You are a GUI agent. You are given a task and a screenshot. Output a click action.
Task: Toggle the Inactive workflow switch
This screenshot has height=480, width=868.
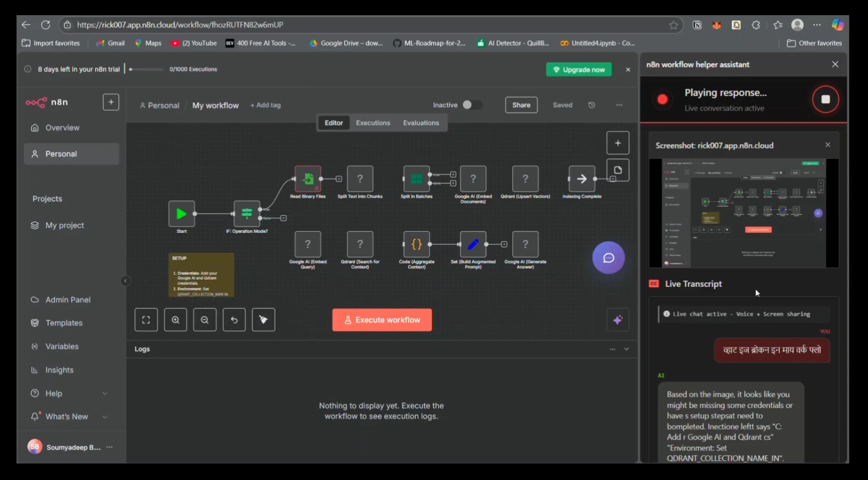pos(471,105)
